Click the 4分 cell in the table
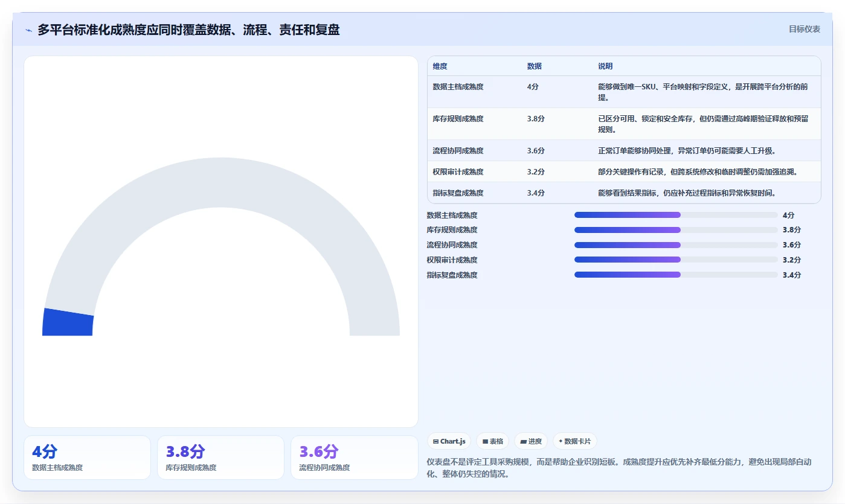 [533, 87]
